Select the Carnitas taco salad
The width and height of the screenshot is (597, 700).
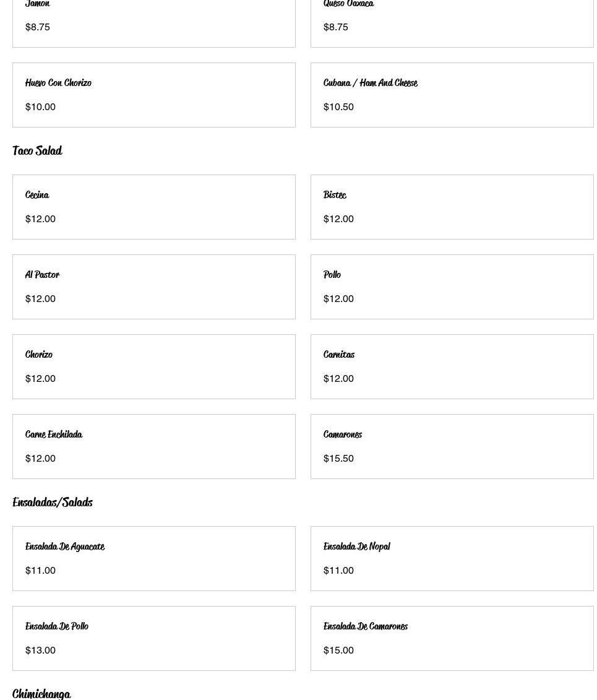point(452,366)
